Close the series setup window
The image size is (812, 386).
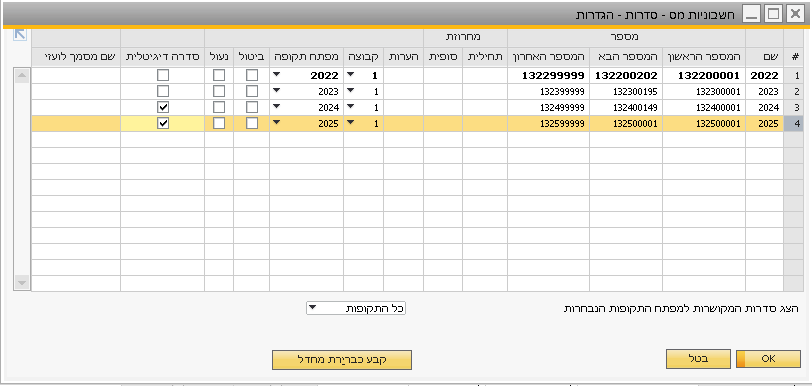(x=795, y=14)
